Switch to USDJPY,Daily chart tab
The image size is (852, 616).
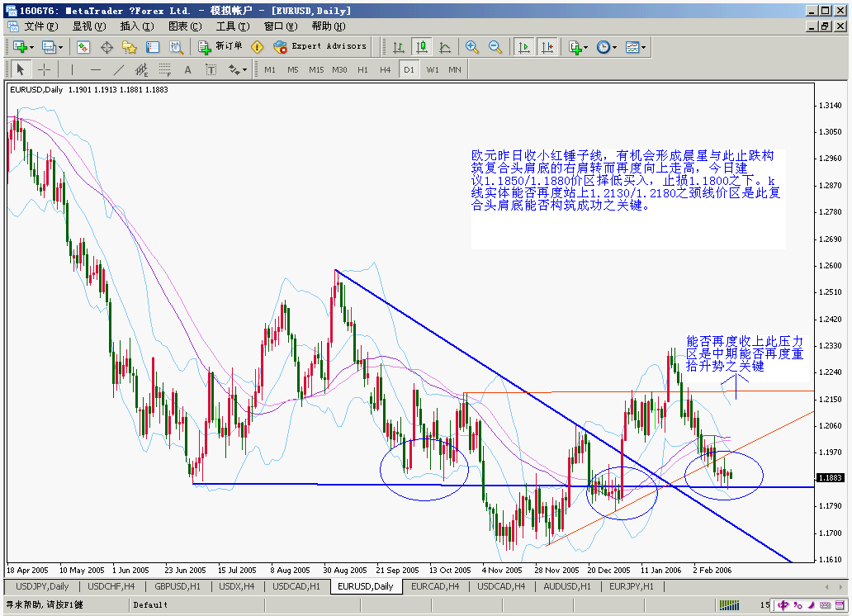point(42,586)
